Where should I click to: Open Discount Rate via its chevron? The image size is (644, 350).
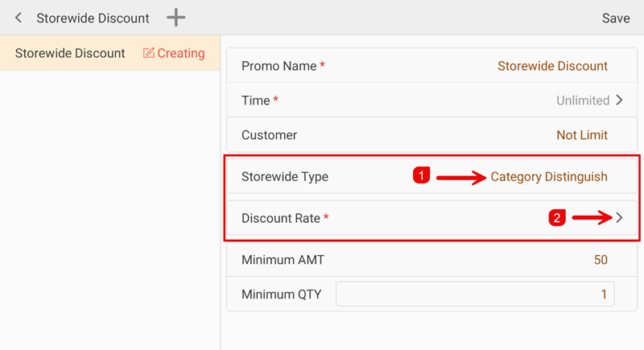(619, 217)
